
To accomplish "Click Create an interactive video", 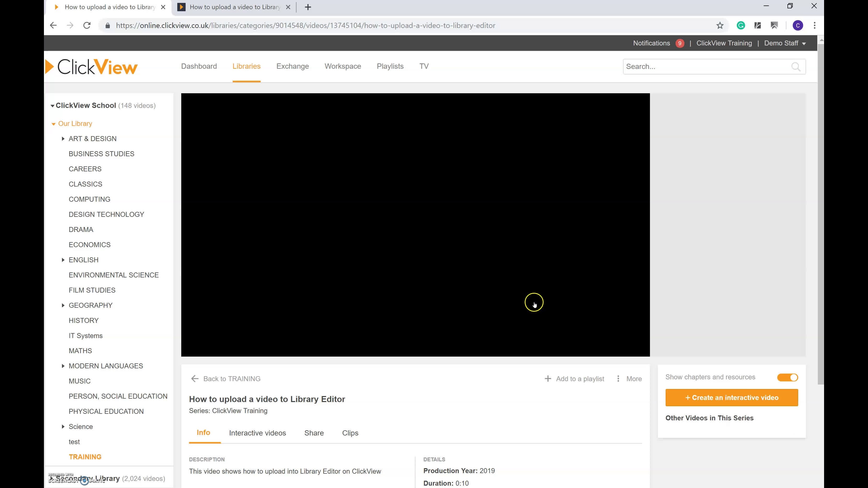I will click(x=731, y=397).
